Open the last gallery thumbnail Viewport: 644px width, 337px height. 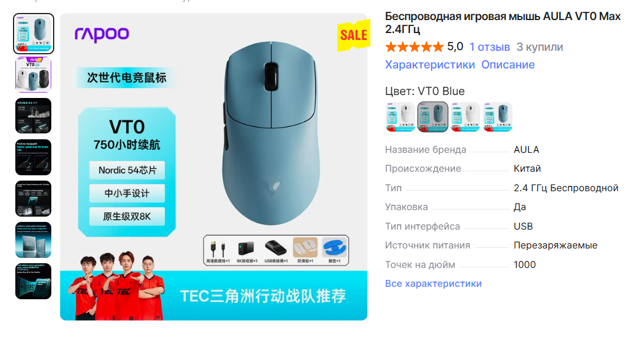pos(33,281)
